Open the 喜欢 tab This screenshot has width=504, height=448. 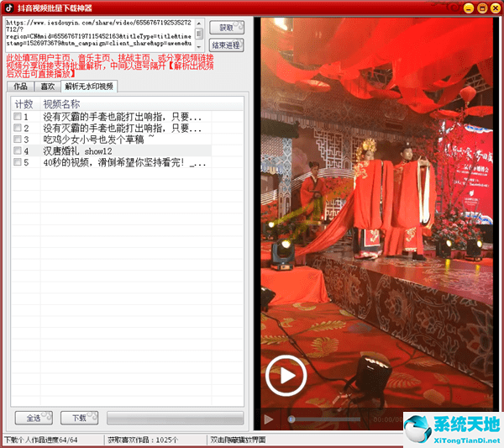coord(48,87)
